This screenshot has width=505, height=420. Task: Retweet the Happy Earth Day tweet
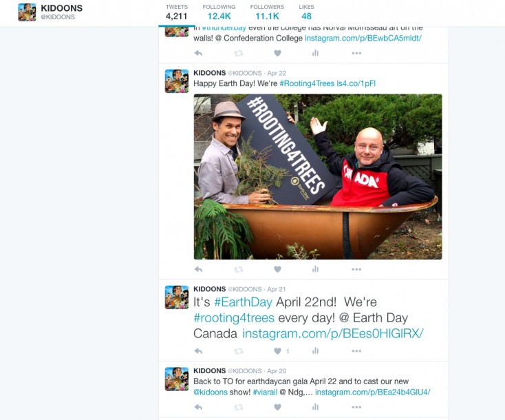238,269
